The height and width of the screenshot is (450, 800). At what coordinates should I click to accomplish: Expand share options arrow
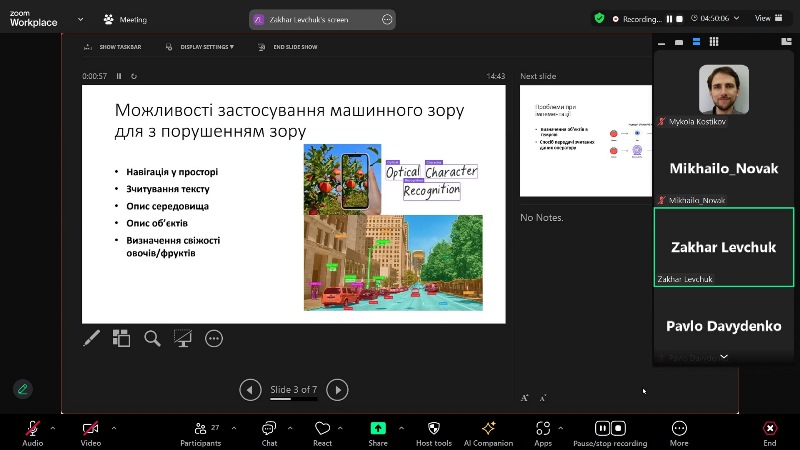pos(401,428)
